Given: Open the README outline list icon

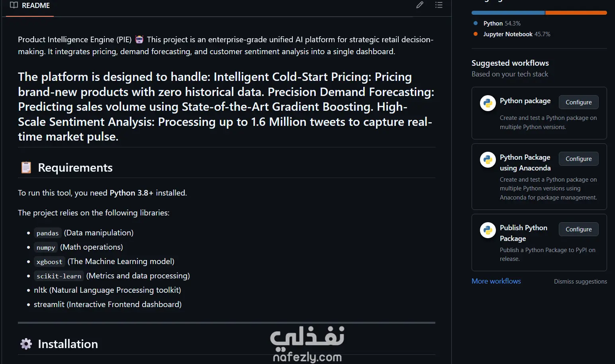Looking at the screenshot, I should click(x=439, y=5).
